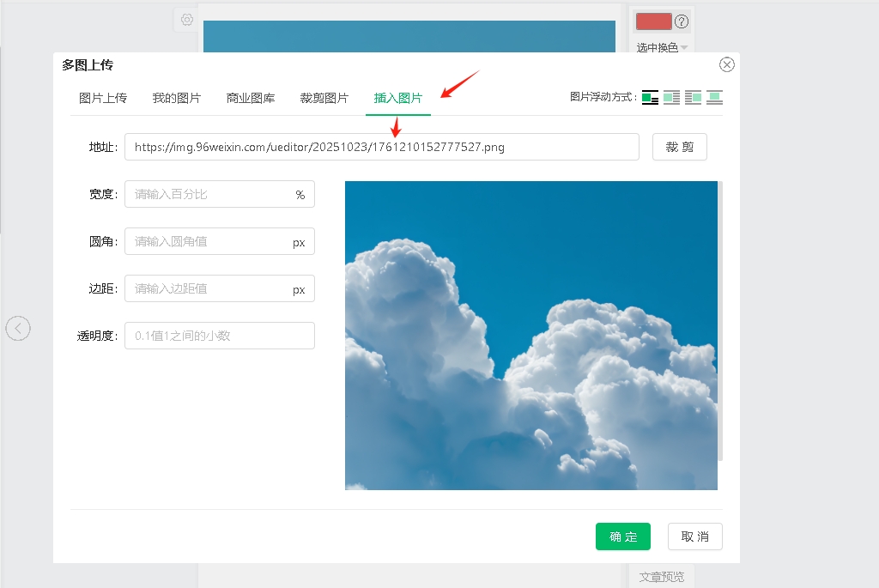Image resolution: width=879 pixels, height=588 pixels.
Task: Expand the 选中换色 dropdown
Action: tap(662, 47)
